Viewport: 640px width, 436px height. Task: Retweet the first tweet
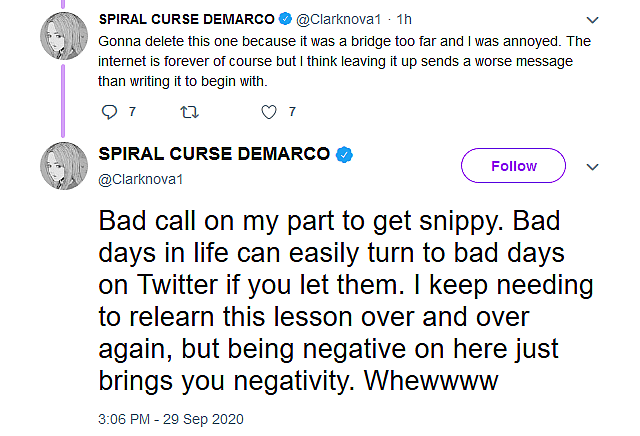coord(188,112)
